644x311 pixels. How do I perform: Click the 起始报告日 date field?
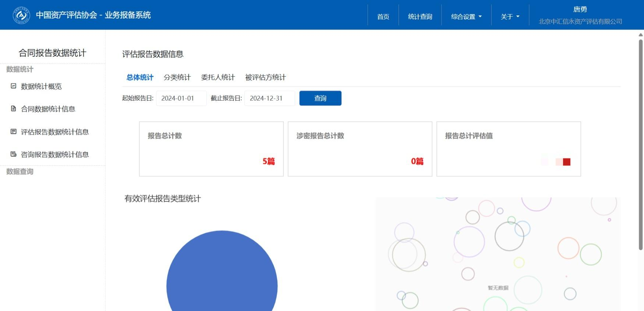[x=181, y=98]
